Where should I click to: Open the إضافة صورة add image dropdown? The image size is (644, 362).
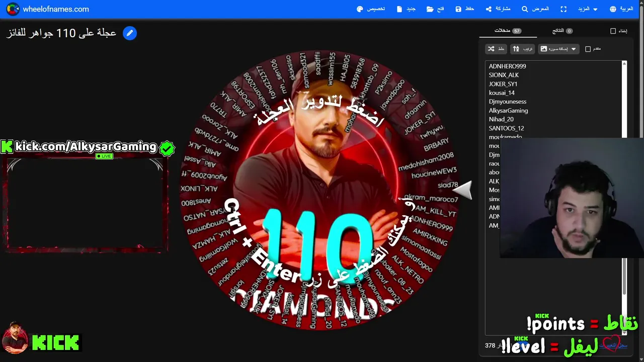pyautogui.click(x=558, y=49)
